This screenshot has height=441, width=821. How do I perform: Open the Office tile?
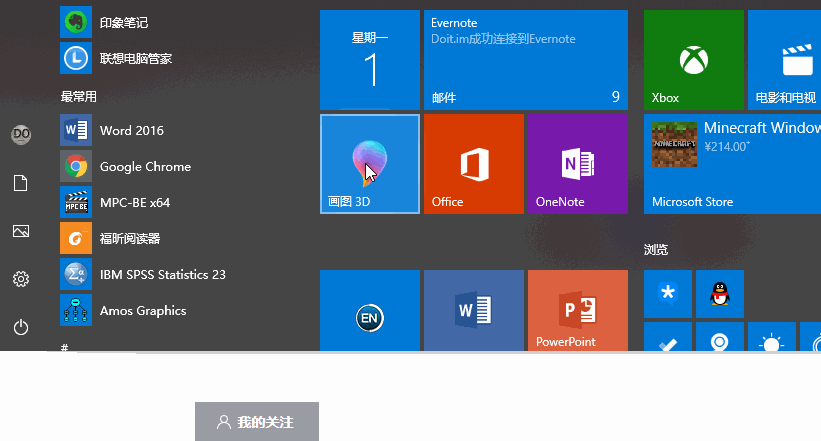[474, 164]
